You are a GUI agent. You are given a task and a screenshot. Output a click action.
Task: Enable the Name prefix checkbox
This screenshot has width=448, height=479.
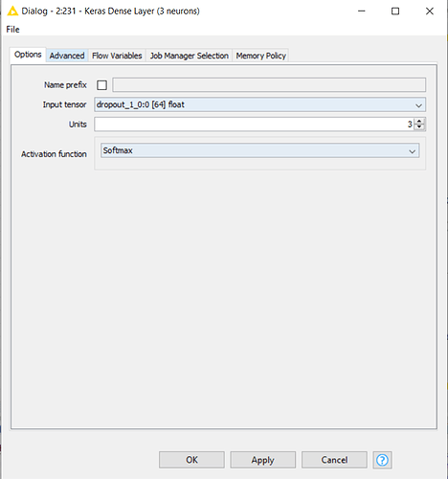coord(101,85)
